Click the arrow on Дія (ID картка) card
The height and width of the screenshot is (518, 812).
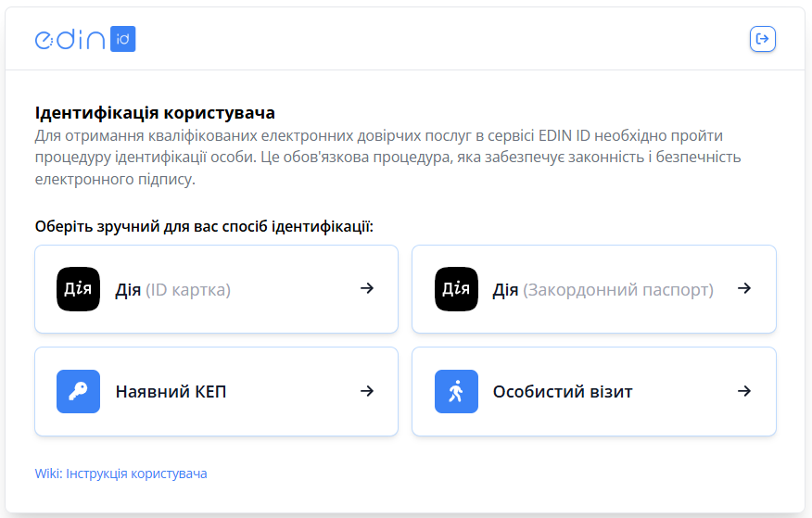pyautogui.click(x=367, y=288)
